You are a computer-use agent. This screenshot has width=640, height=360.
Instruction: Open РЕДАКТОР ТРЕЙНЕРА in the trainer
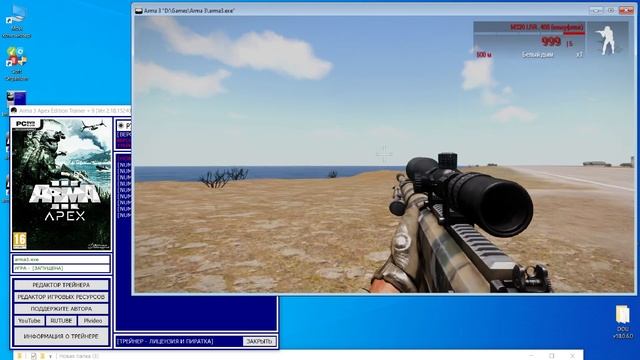point(61,285)
